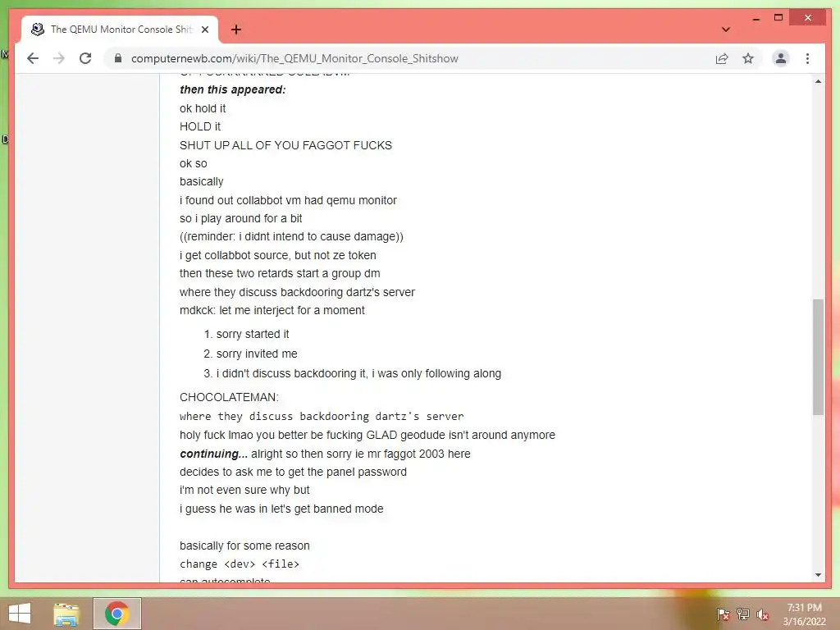The height and width of the screenshot is (630, 840).
Task: Minimize the Chrome window
Action: click(x=756, y=18)
